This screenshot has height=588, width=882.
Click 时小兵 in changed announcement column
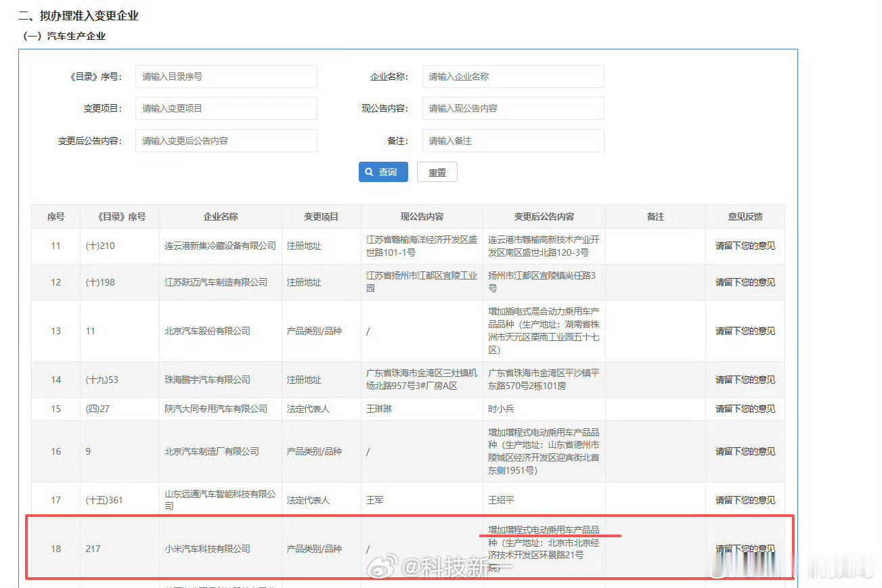pyautogui.click(x=502, y=409)
